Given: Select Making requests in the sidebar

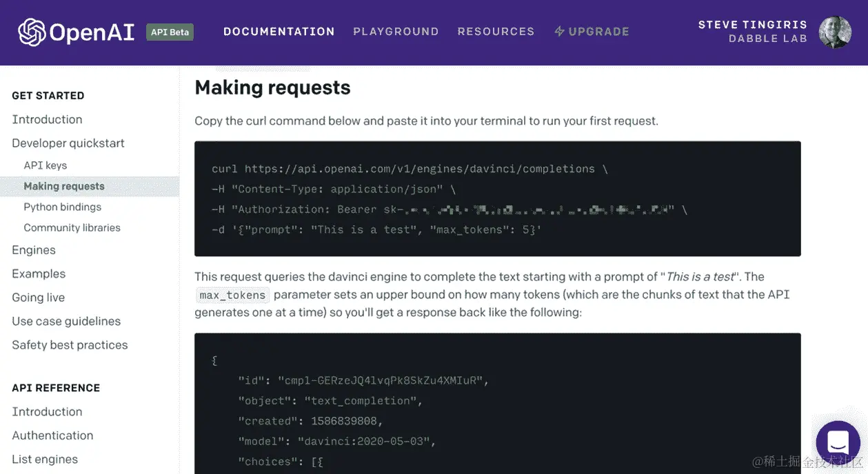Looking at the screenshot, I should 63,185.
